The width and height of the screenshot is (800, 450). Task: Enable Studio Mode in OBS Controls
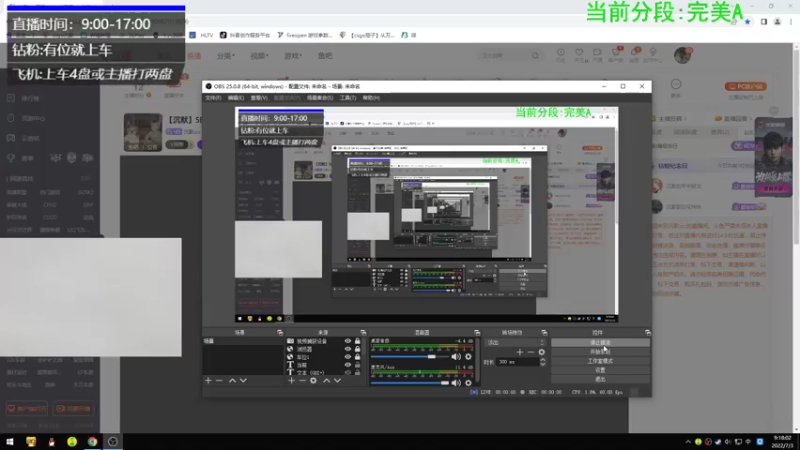click(600, 361)
